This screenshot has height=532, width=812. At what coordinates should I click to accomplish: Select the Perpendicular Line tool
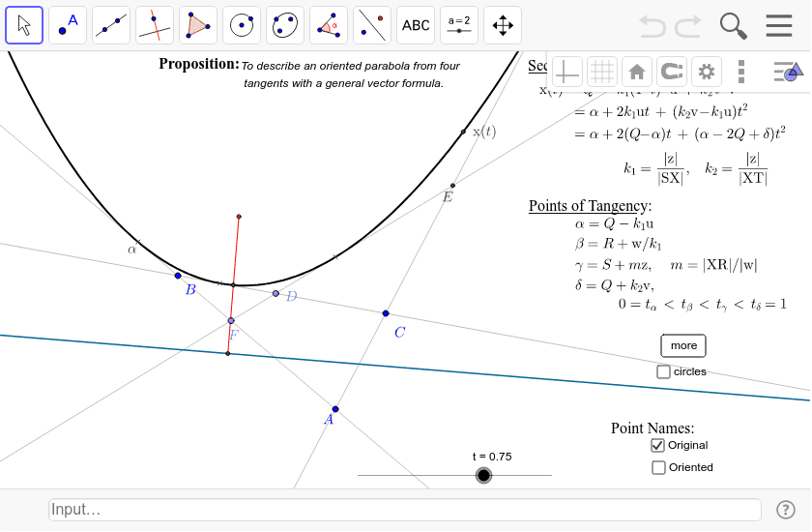click(155, 25)
